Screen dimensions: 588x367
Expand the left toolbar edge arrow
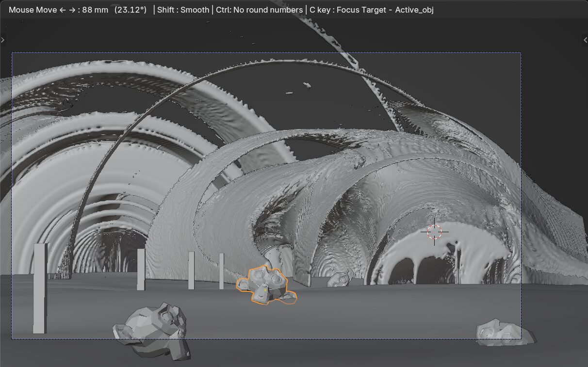click(2, 40)
